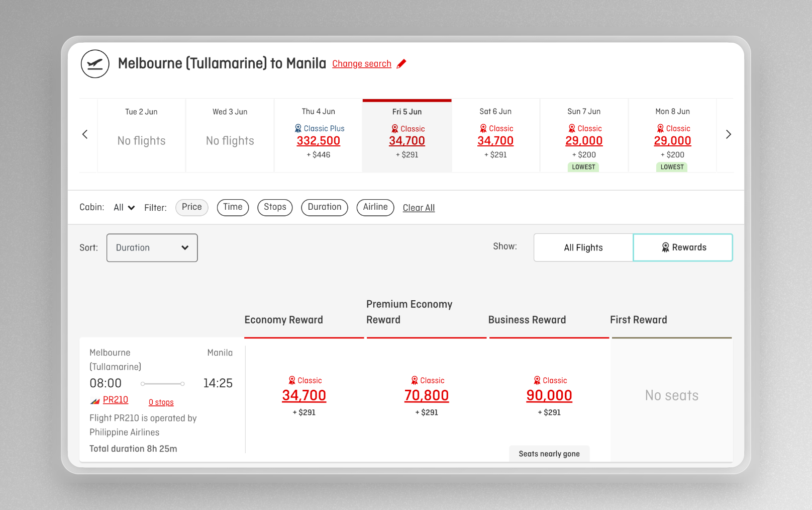812x510 pixels.
Task: Click 332,500 points link on Thu 4 Jun
Action: click(319, 141)
